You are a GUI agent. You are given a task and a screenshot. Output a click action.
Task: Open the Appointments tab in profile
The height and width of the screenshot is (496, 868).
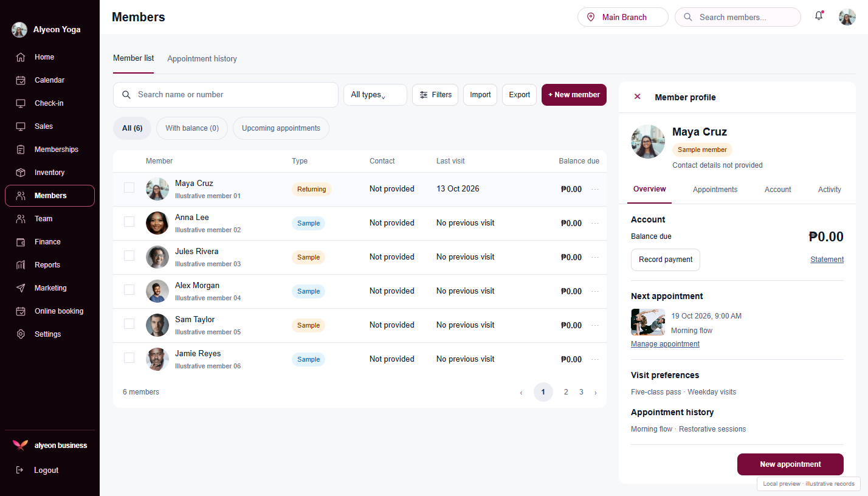click(x=715, y=190)
